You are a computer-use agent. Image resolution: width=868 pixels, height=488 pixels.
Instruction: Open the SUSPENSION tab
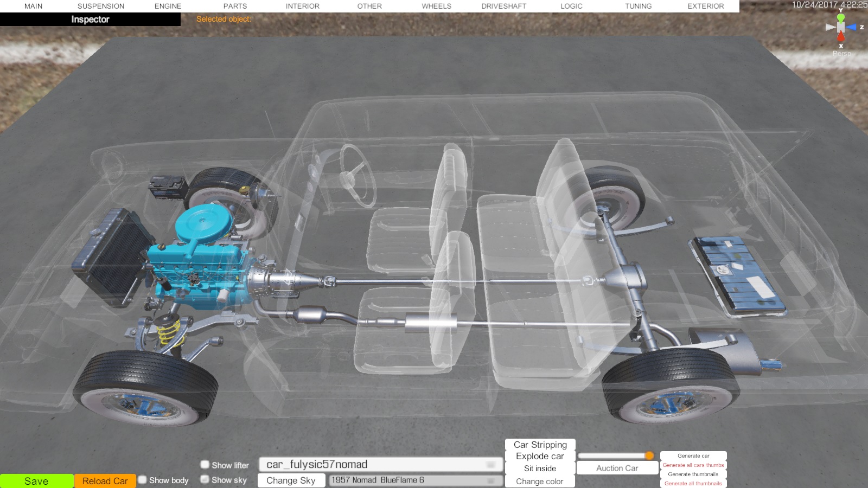click(100, 6)
